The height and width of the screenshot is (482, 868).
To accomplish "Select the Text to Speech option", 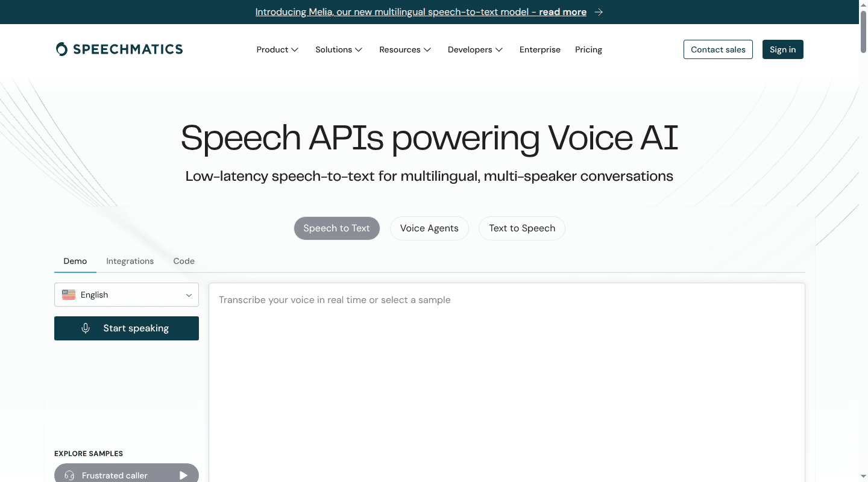I will click(x=522, y=228).
